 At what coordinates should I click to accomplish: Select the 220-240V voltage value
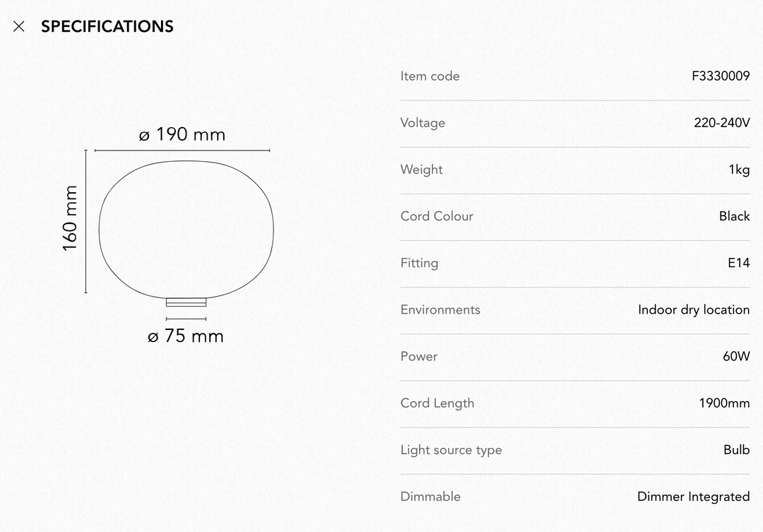(x=721, y=123)
